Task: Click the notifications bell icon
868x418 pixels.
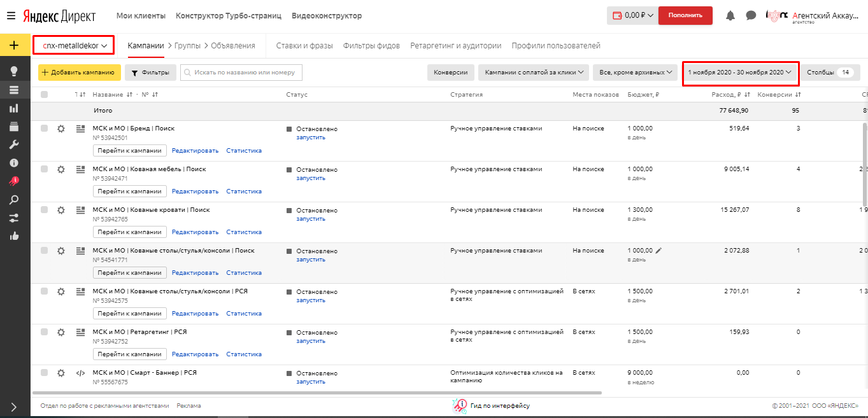Action: (x=730, y=15)
